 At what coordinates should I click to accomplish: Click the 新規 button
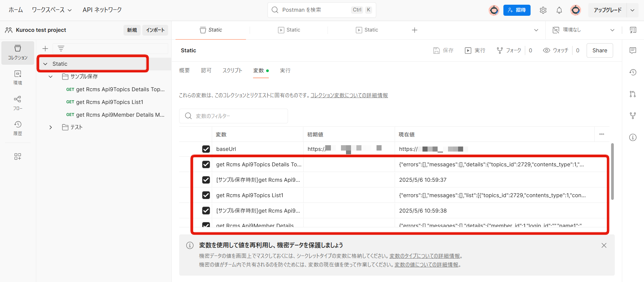coord(132,30)
